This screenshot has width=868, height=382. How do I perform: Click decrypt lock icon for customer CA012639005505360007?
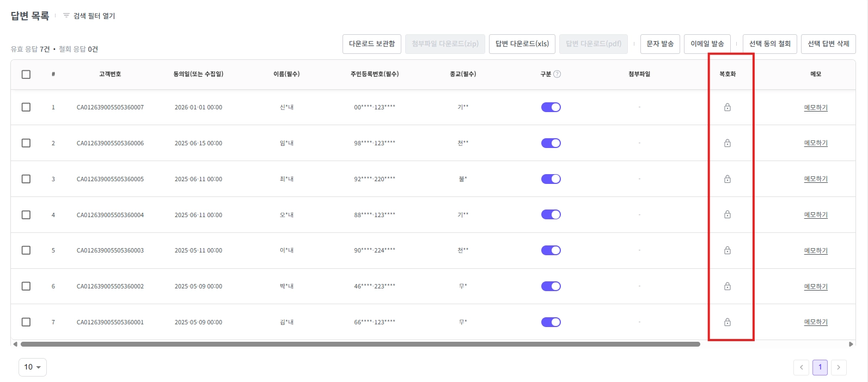coord(727,107)
